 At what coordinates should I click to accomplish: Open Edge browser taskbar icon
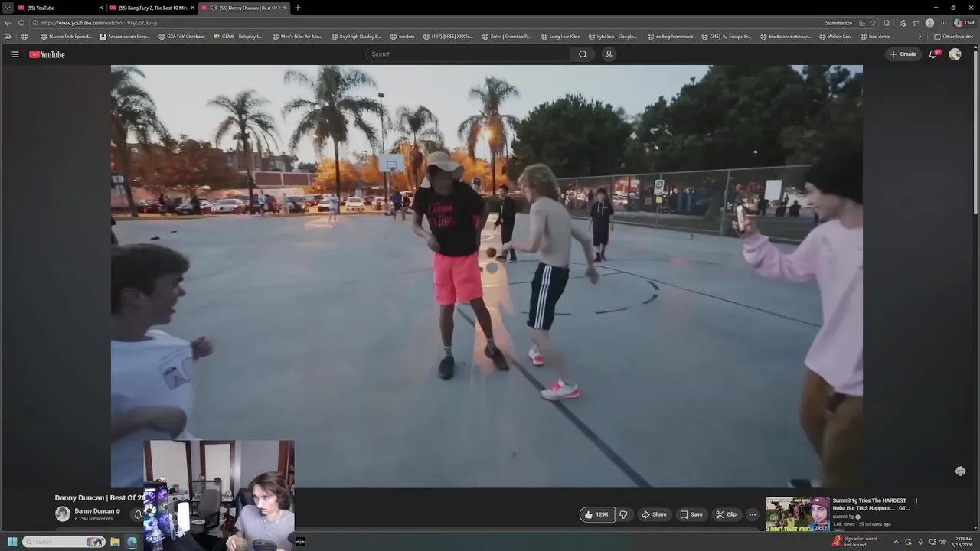pyautogui.click(x=132, y=542)
